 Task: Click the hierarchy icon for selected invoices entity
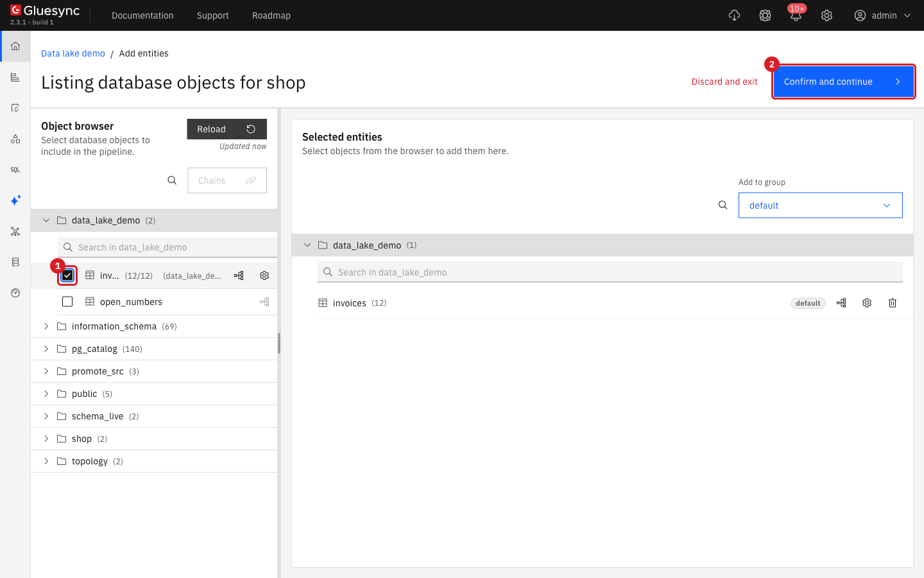(841, 303)
